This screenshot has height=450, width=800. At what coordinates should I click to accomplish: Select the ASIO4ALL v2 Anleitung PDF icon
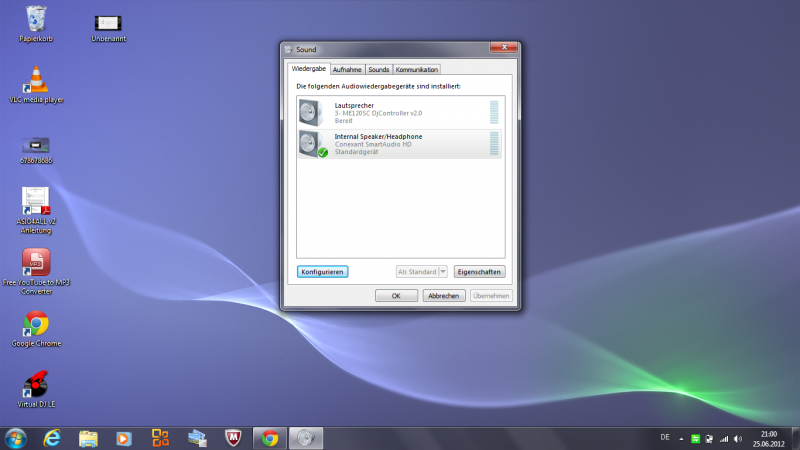[x=36, y=203]
